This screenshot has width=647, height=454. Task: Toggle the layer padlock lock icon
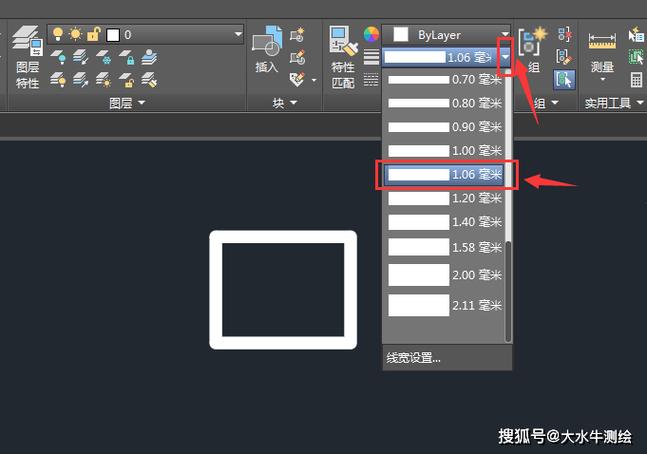coord(92,35)
